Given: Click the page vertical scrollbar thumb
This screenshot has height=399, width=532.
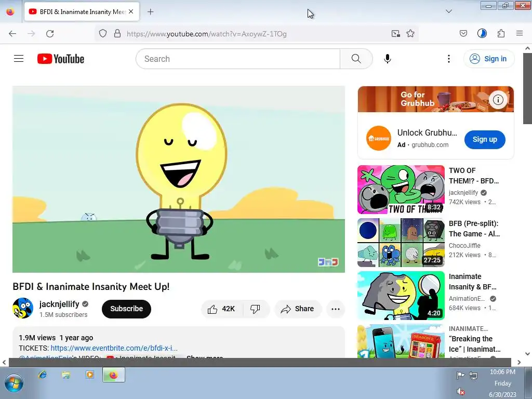Looking at the screenshot, I should tap(527, 88).
